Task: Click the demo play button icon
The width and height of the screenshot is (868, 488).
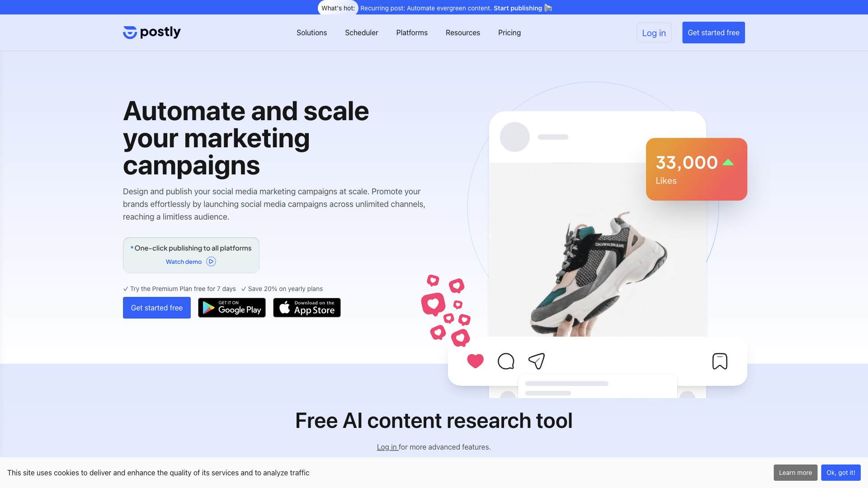Action: pyautogui.click(x=211, y=262)
